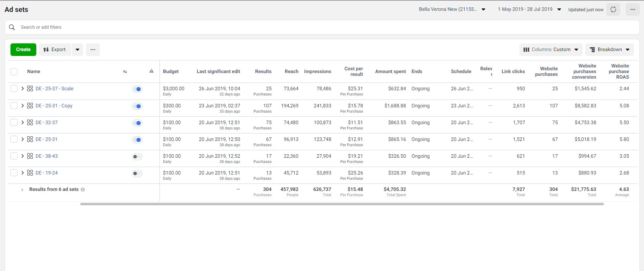Sort by the Website purchase ROAS column

pyautogui.click(x=619, y=71)
